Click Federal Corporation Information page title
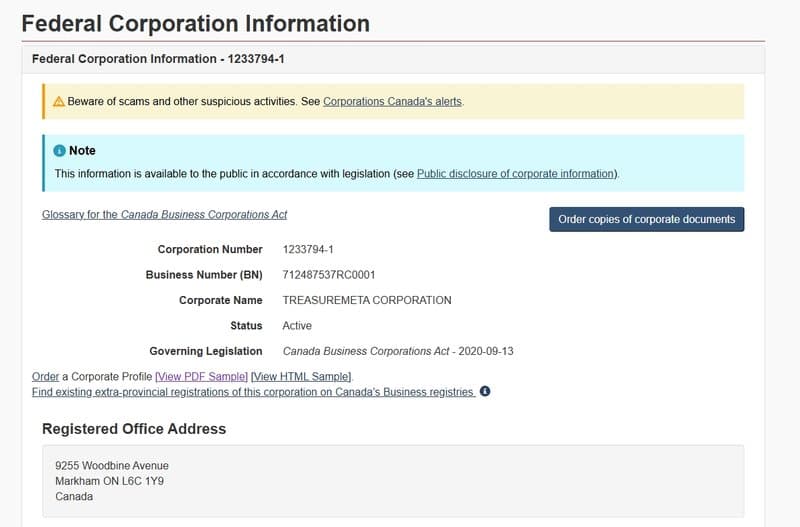Image resolution: width=800 pixels, height=527 pixels. pos(196,23)
